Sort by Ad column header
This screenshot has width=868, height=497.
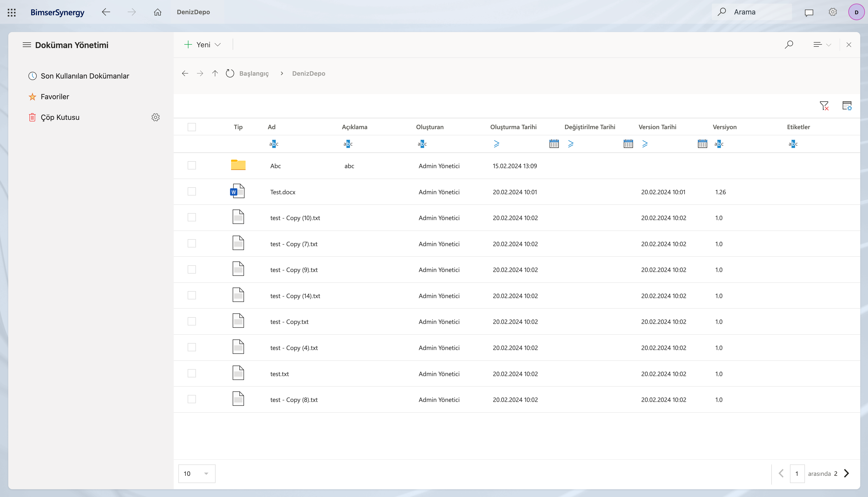coord(271,127)
